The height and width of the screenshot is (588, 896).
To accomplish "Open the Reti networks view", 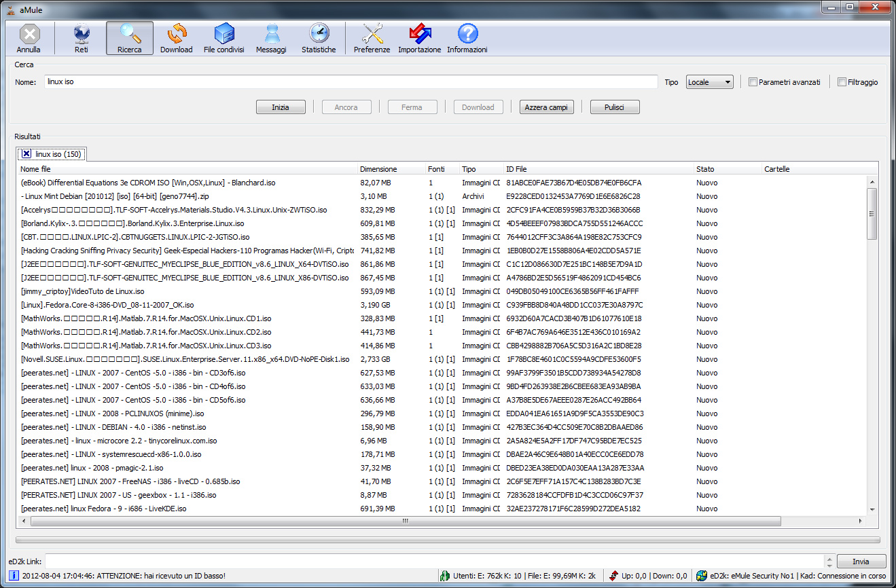I will pos(82,38).
